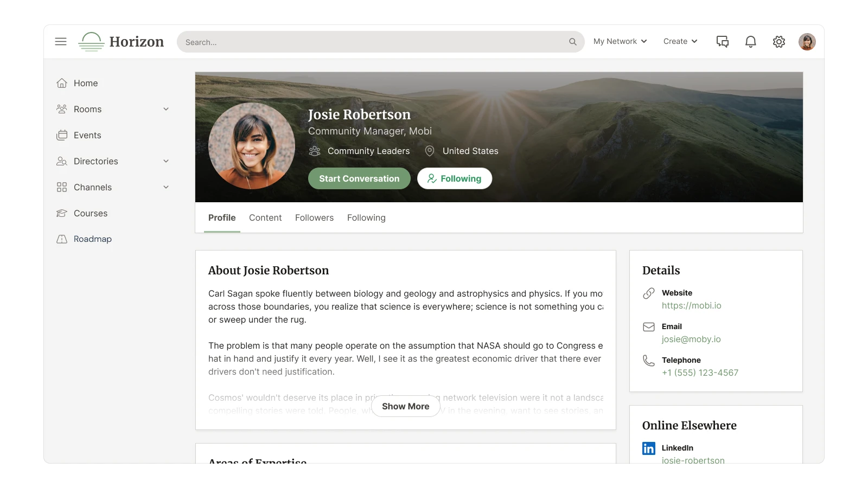Viewport: 868px width, 488px height.
Task: Click Show More in About section
Action: (x=406, y=406)
